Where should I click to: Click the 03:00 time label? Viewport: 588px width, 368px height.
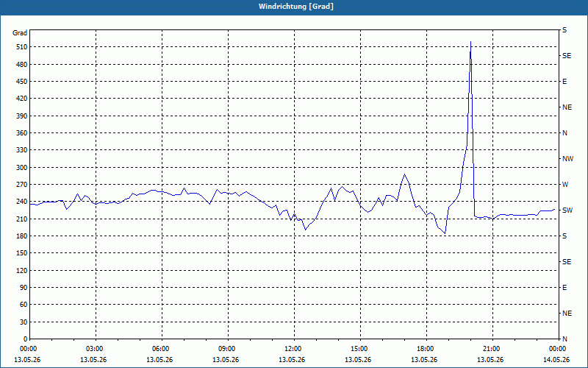tap(96, 349)
